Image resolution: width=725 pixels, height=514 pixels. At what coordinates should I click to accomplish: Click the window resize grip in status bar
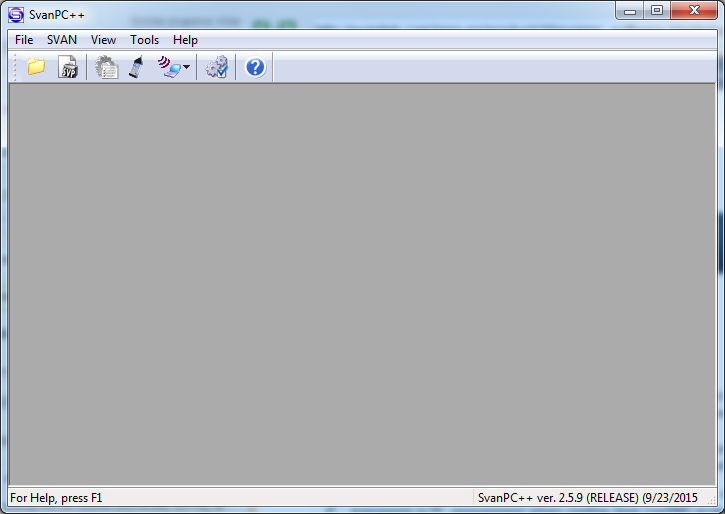[711, 500]
